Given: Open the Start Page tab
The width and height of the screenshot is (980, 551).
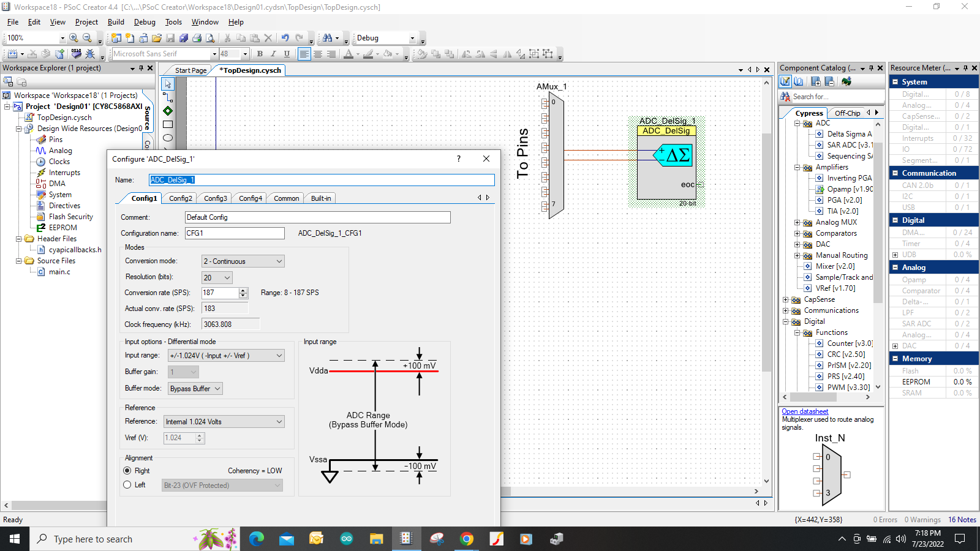Looking at the screenshot, I should pos(190,70).
